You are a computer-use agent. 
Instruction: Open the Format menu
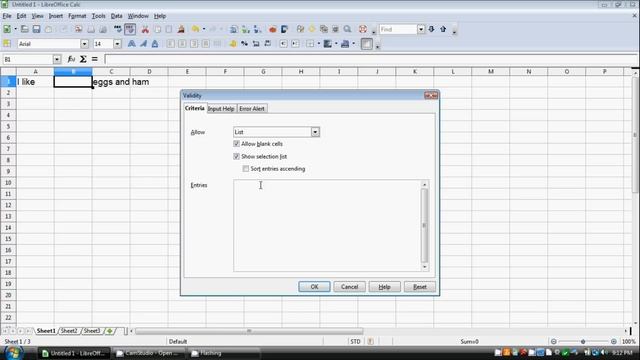tap(77, 16)
